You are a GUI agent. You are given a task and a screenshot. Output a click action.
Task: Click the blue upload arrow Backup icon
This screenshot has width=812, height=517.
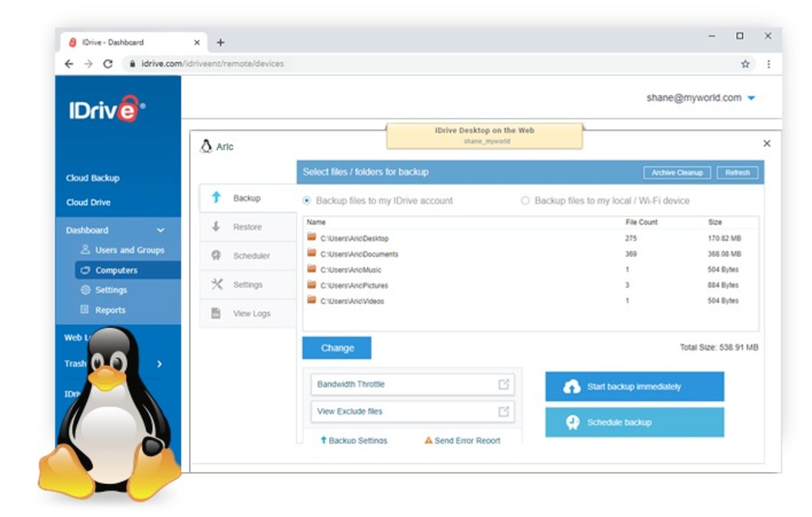216,197
